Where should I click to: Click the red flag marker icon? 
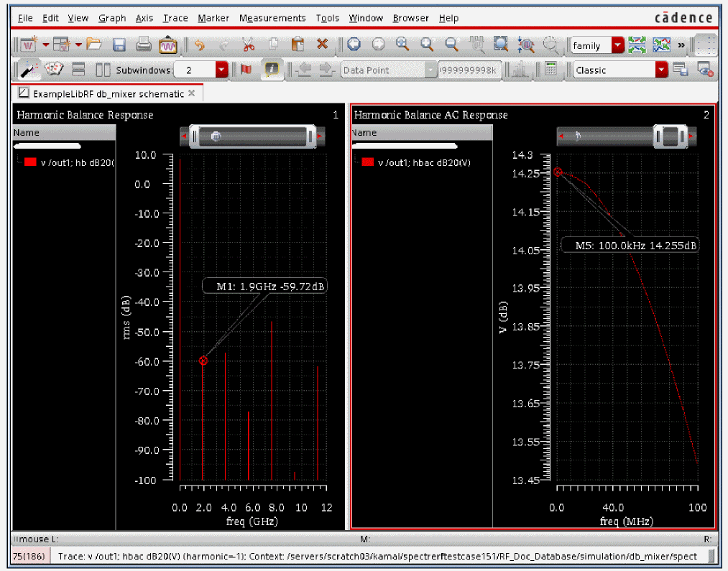tap(246, 70)
